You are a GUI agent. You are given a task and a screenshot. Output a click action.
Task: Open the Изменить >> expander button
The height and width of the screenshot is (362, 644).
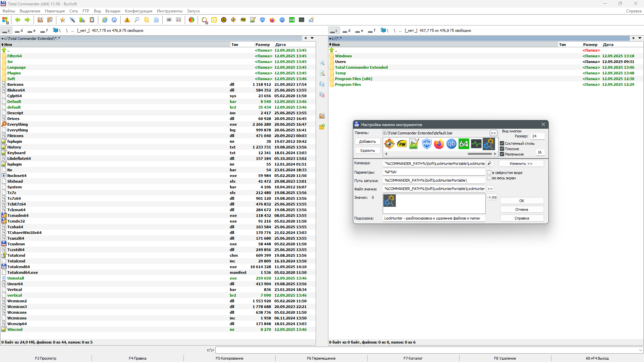click(521, 164)
